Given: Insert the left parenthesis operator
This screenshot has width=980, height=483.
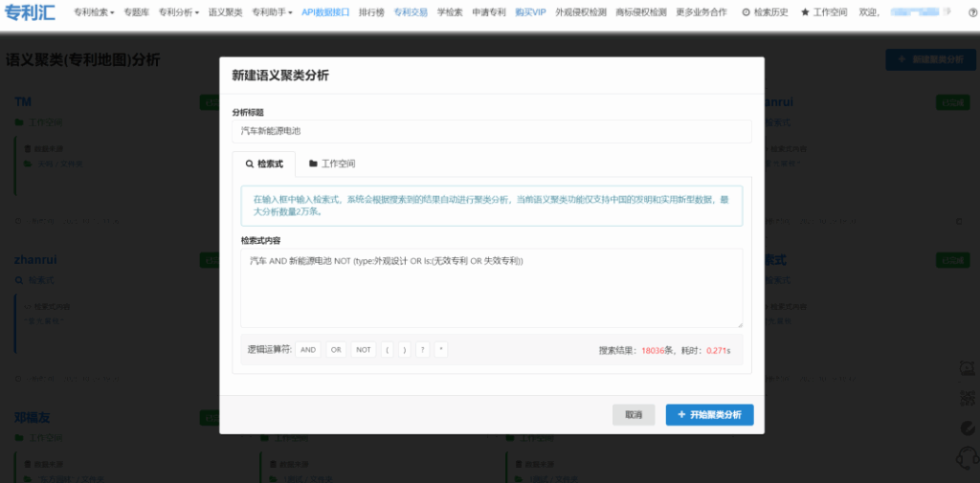Looking at the screenshot, I should (388, 350).
